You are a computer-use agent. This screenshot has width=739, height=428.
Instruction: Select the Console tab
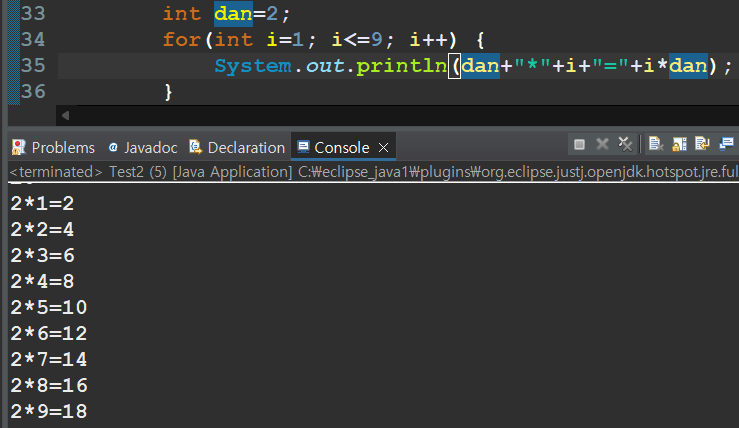(341, 148)
